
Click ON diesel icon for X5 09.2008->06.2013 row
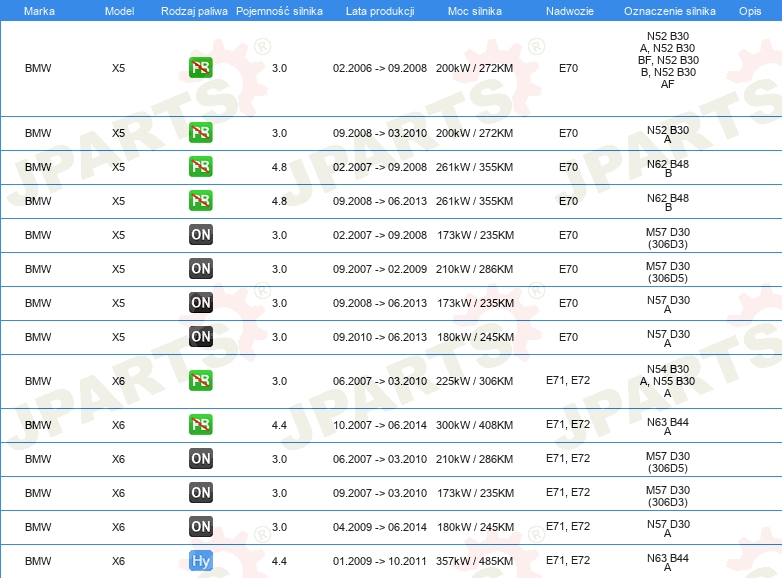click(200, 302)
